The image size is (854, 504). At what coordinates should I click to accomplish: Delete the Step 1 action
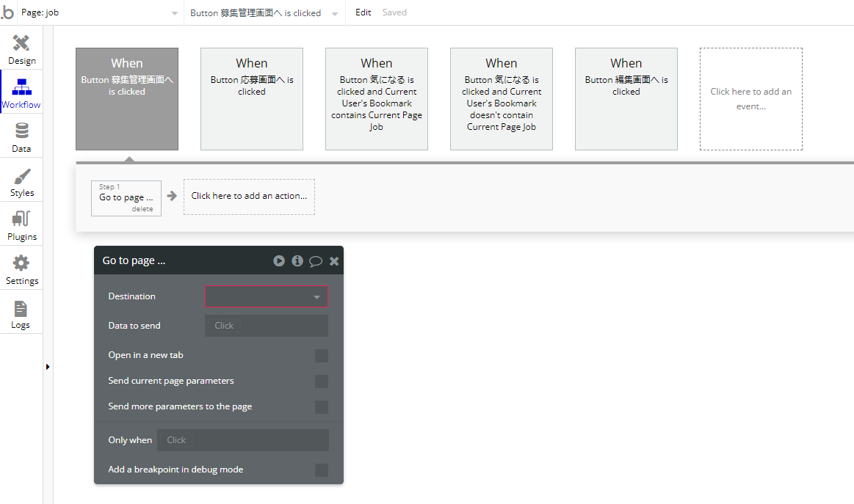(142, 209)
